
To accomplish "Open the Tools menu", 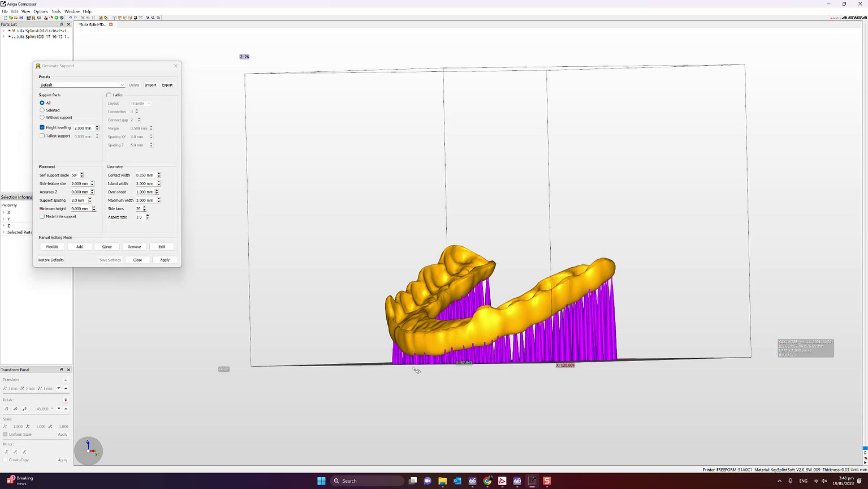I will tap(56, 11).
